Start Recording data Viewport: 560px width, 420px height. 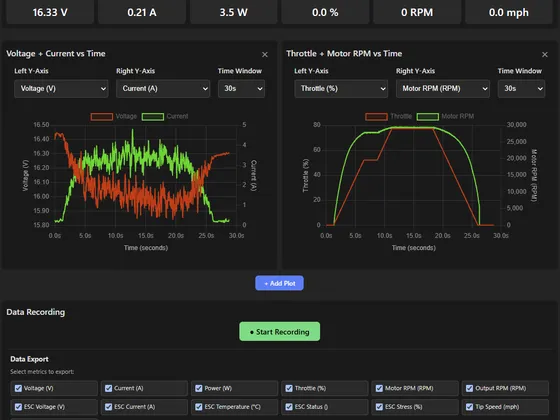point(280,332)
